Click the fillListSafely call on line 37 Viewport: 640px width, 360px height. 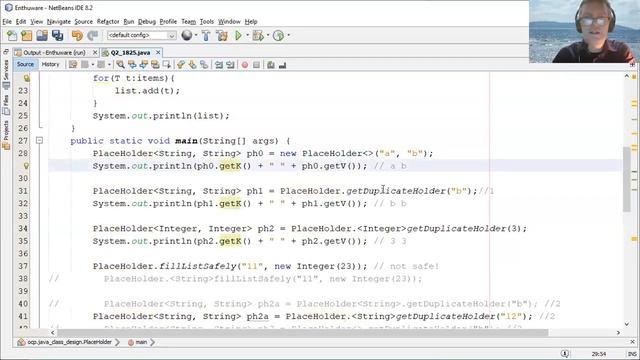tap(262, 266)
